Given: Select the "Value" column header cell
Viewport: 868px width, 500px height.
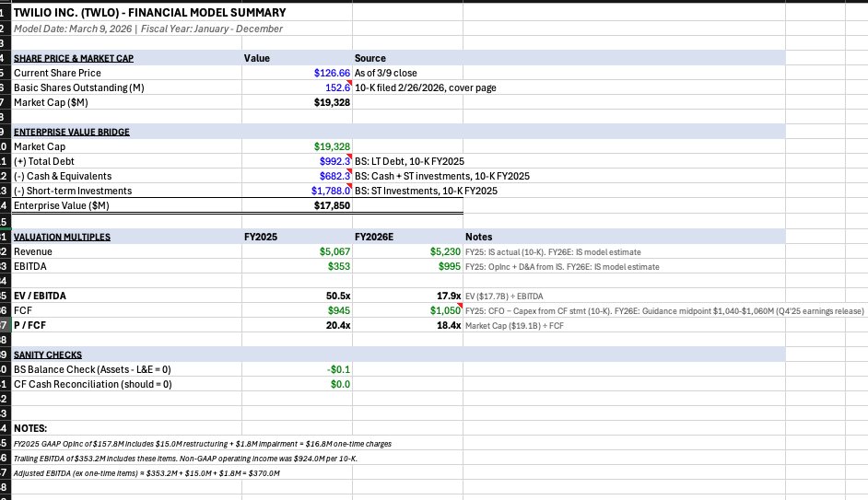Looking at the screenshot, I should 257,58.
